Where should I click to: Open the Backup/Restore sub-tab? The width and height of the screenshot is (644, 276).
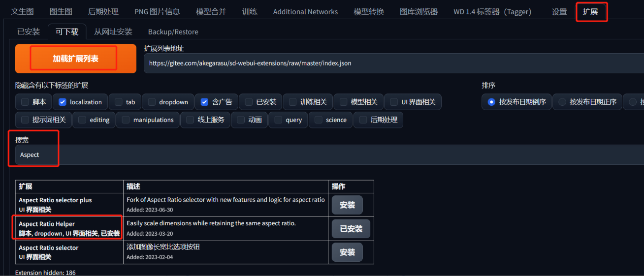pyautogui.click(x=173, y=31)
